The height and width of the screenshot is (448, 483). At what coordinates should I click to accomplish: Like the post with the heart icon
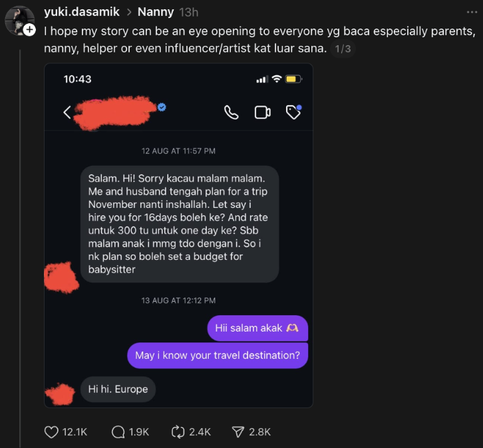coord(51,432)
